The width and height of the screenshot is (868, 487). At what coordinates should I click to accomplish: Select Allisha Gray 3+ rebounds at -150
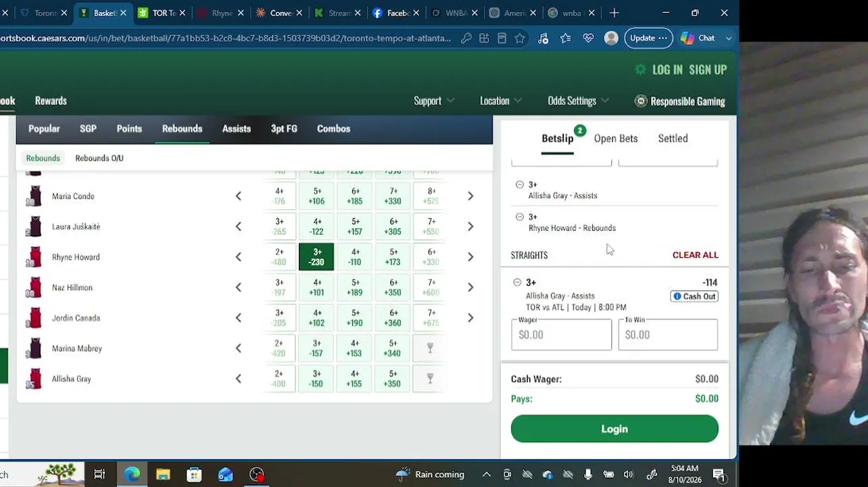click(316, 379)
